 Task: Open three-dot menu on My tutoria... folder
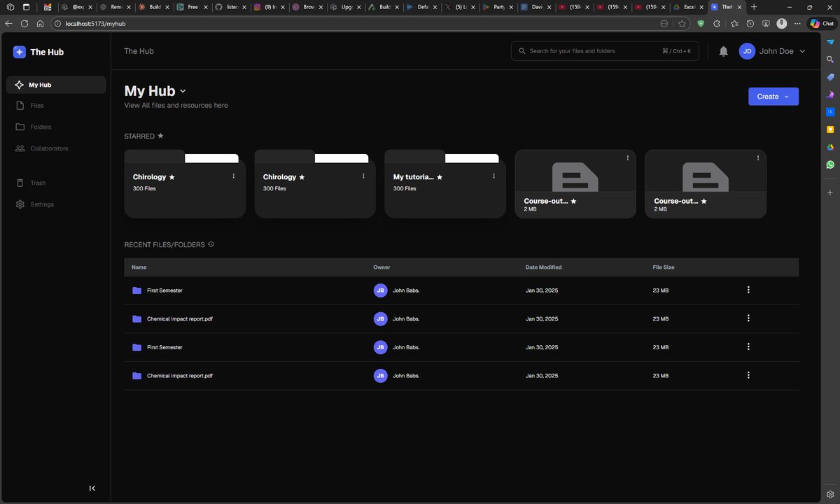tap(493, 176)
